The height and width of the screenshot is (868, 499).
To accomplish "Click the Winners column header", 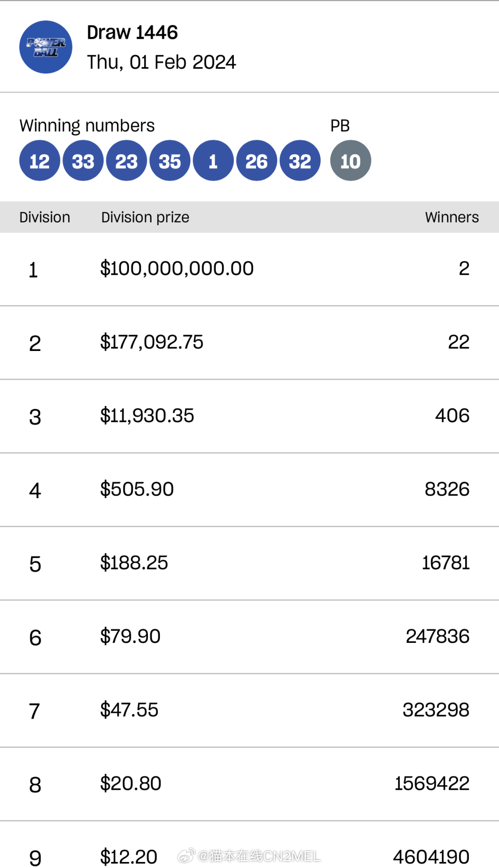I will [452, 217].
